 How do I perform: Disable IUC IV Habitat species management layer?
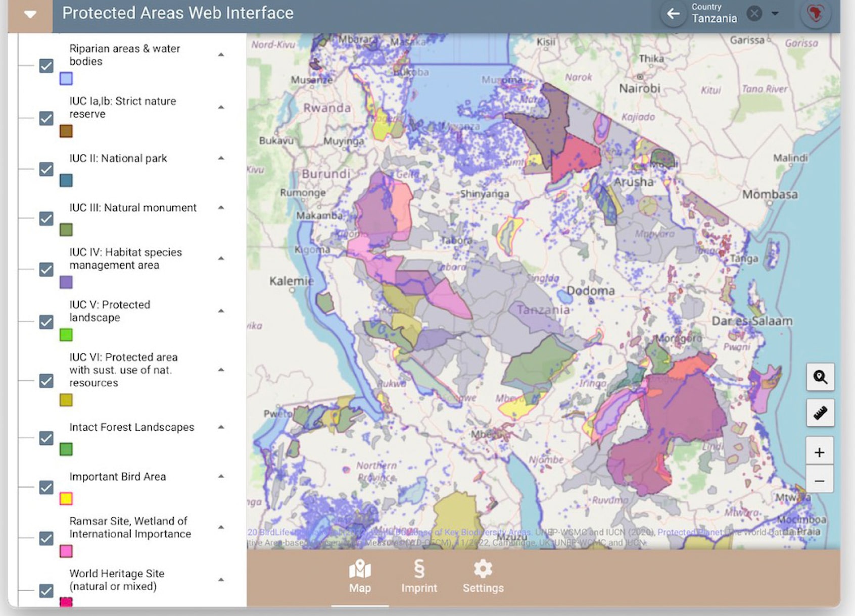pos(46,269)
